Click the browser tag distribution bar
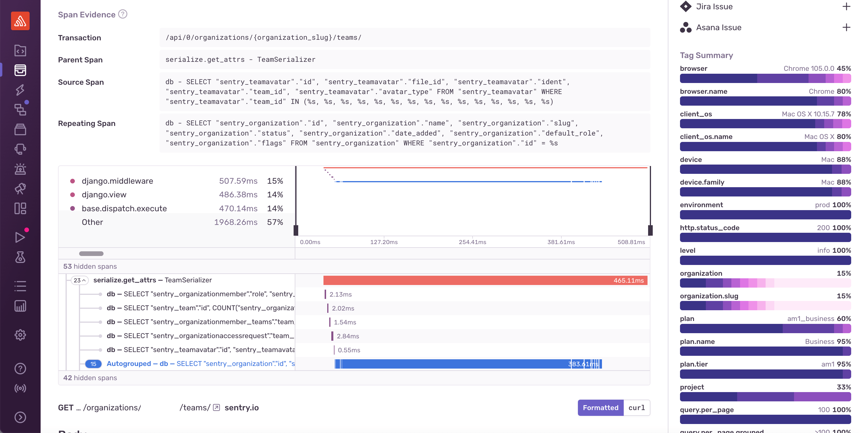The height and width of the screenshot is (433, 868). [x=765, y=79]
